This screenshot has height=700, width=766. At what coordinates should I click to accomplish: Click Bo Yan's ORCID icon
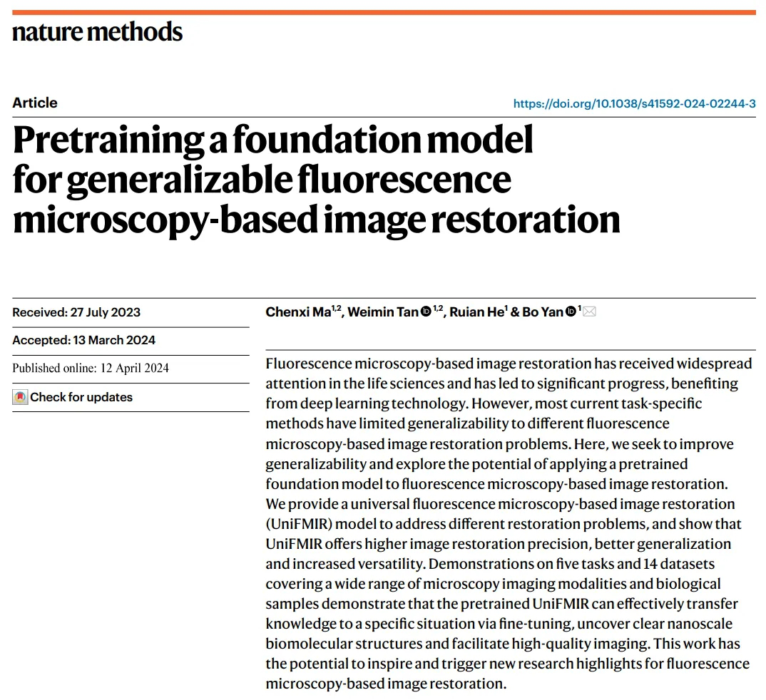[571, 312]
